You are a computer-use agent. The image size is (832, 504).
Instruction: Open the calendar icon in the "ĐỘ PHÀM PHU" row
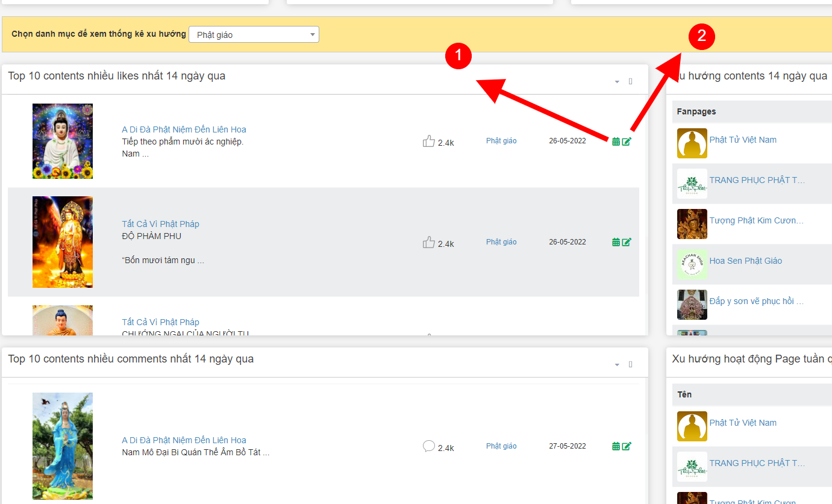[616, 242]
